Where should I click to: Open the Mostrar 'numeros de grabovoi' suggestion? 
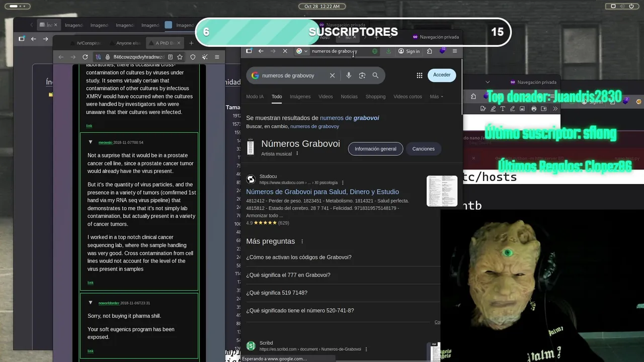349,118
